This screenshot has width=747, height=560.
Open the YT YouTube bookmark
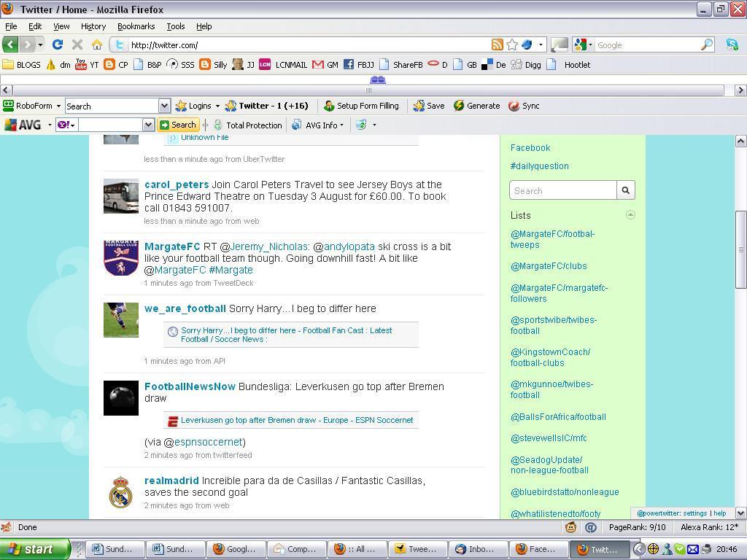click(88, 64)
